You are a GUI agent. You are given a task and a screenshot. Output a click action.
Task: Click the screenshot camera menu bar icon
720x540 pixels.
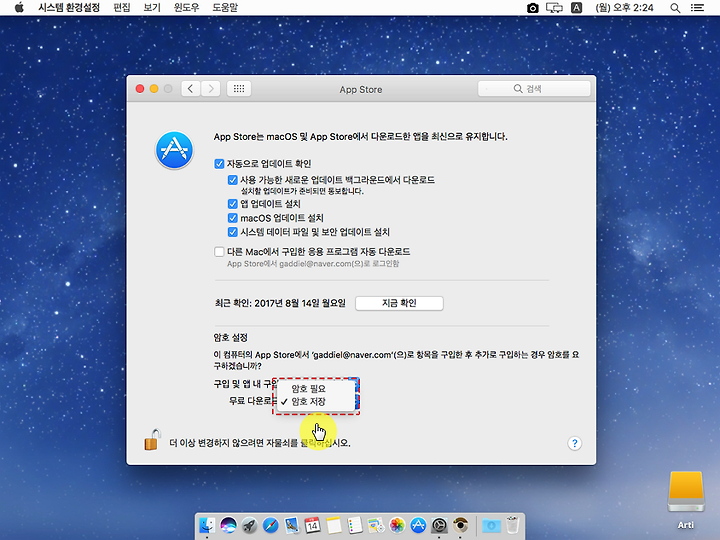(x=533, y=8)
